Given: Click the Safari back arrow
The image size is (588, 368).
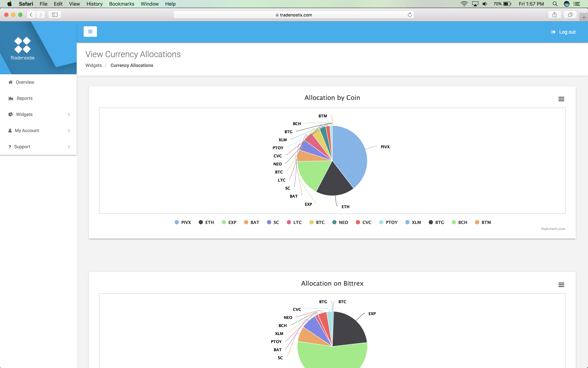Looking at the screenshot, I should tap(31, 15).
